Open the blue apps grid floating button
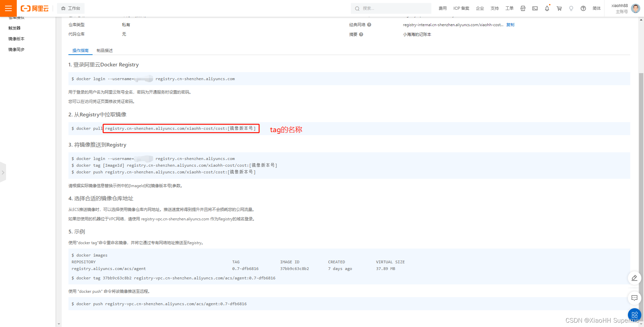644x327 pixels. (x=634, y=315)
